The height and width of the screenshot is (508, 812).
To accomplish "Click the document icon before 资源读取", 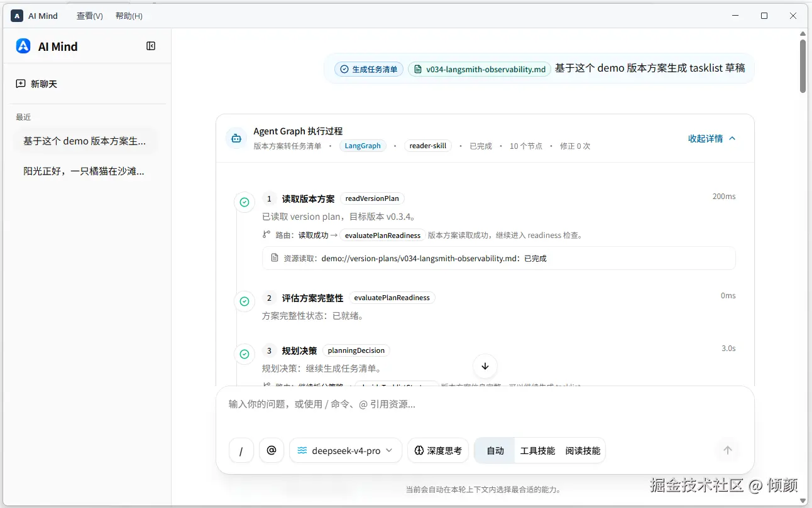I will pyautogui.click(x=275, y=257).
